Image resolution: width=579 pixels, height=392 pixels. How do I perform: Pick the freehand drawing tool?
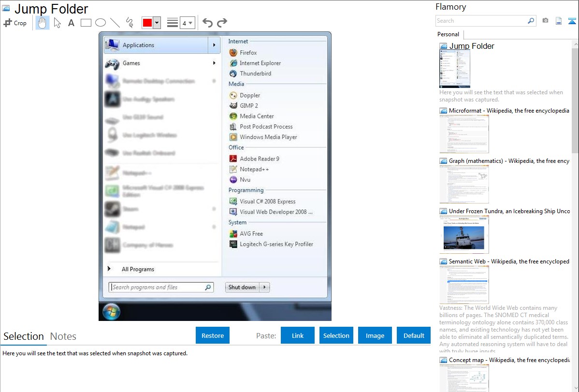(130, 23)
